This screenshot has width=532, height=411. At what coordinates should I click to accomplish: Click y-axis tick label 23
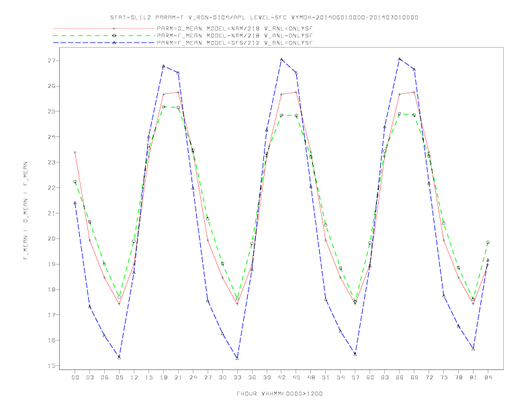[x=52, y=162]
